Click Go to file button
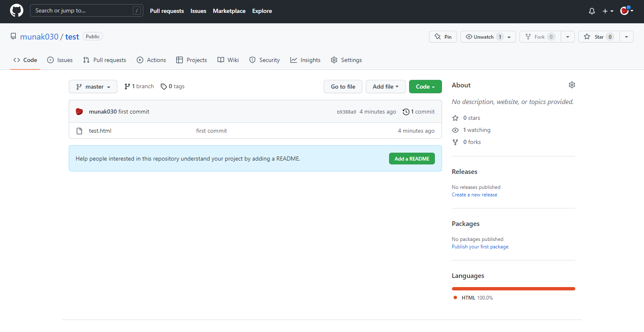 (x=343, y=87)
